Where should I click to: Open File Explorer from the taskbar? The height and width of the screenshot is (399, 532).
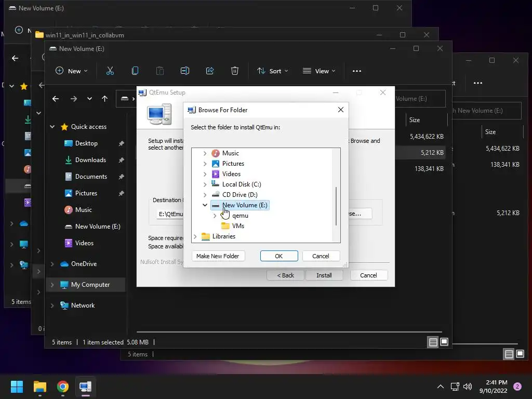click(39, 387)
